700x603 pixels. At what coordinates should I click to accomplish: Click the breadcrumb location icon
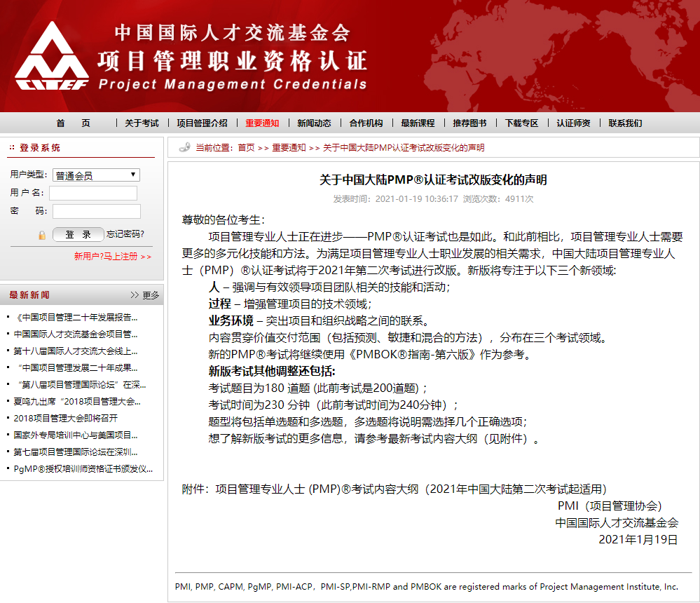pyautogui.click(x=184, y=147)
